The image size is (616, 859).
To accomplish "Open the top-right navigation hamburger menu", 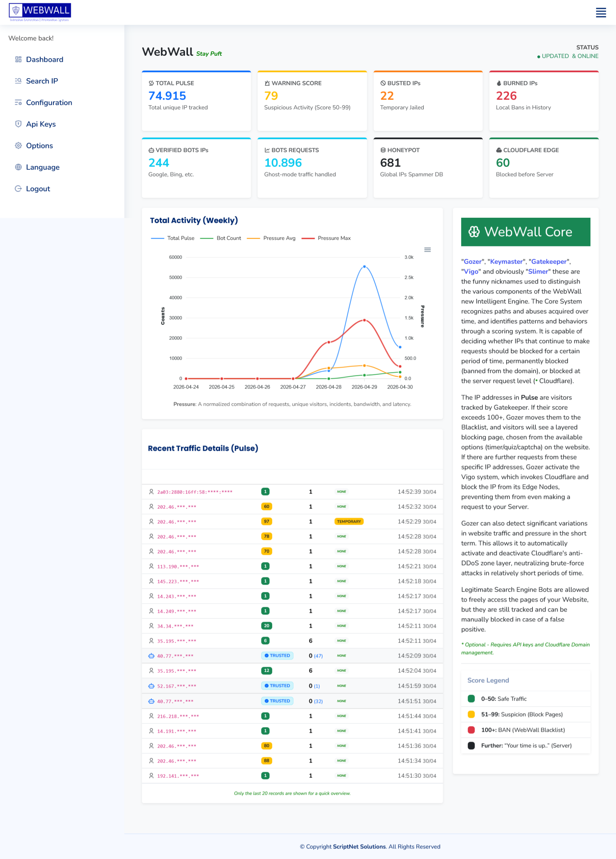I will tap(601, 13).
